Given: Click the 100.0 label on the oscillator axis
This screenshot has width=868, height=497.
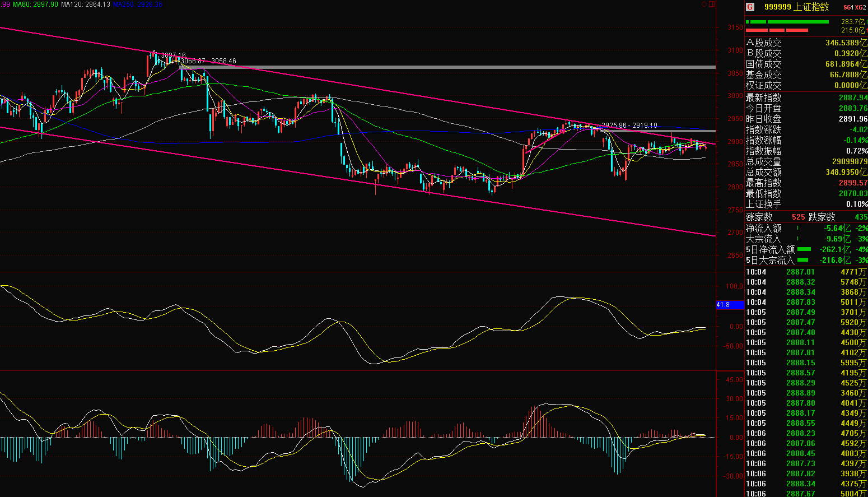Looking at the screenshot, I should (734, 286).
